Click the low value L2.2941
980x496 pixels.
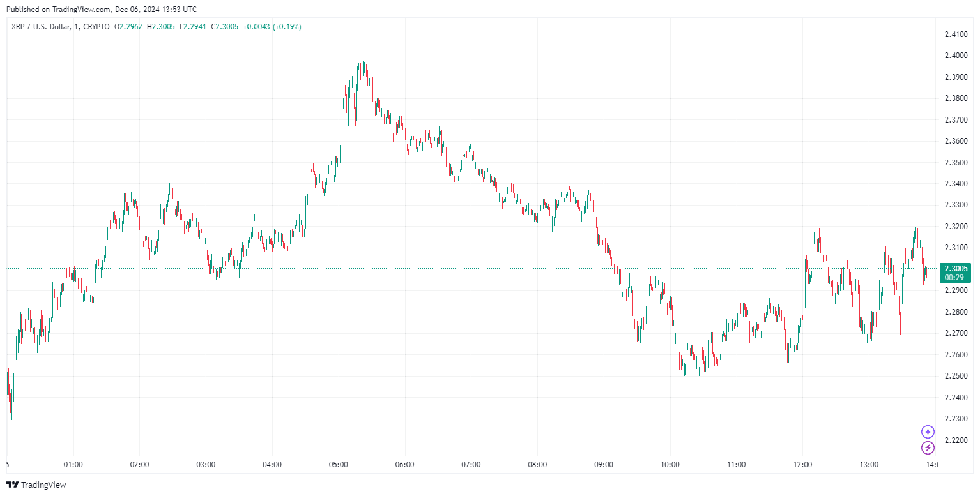[192, 27]
